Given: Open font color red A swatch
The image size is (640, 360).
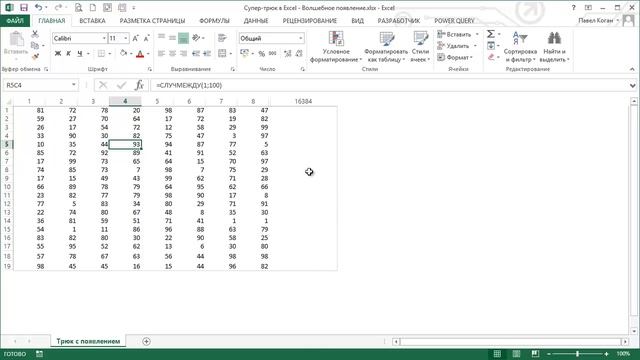Looking at the screenshot, I should [x=140, y=53].
